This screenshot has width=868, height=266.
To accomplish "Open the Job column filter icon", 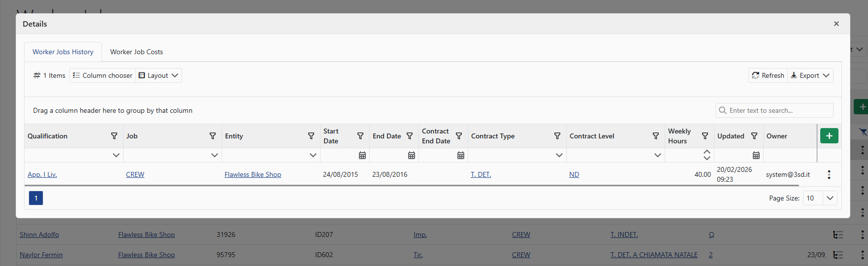I will tap(213, 136).
